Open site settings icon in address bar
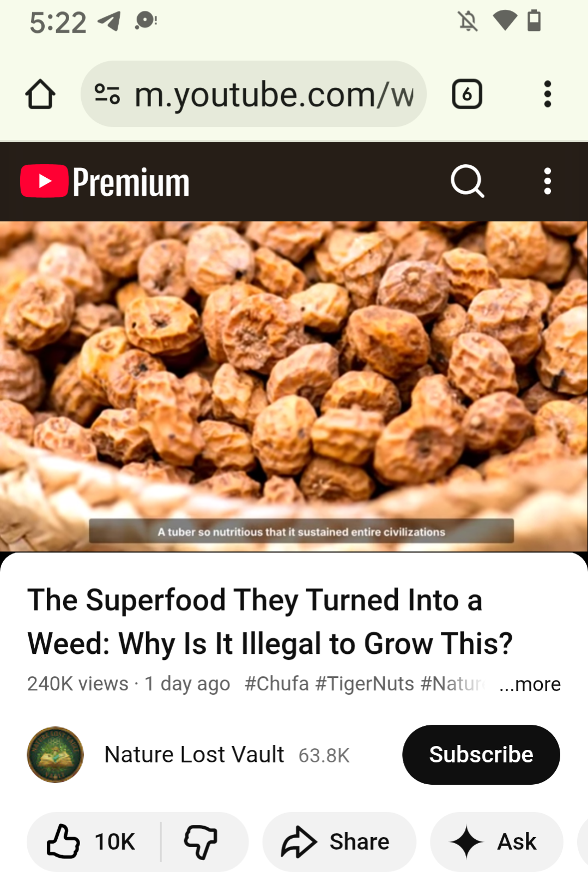 (x=107, y=94)
